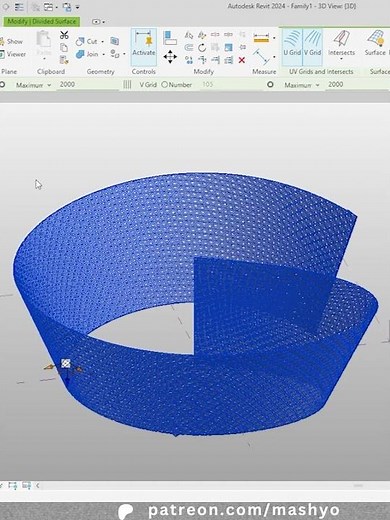Open the work plane Viewer
The image size is (390, 520).
pos(13,54)
